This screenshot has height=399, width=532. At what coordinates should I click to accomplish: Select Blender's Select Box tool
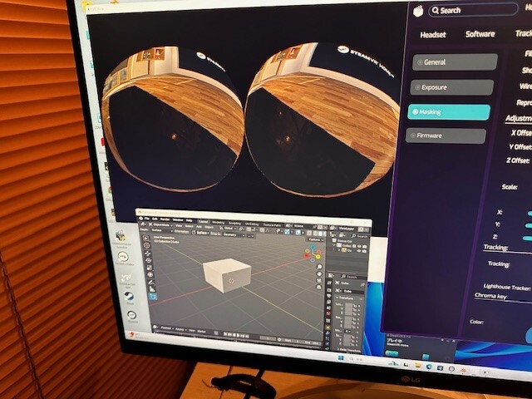tap(146, 239)
